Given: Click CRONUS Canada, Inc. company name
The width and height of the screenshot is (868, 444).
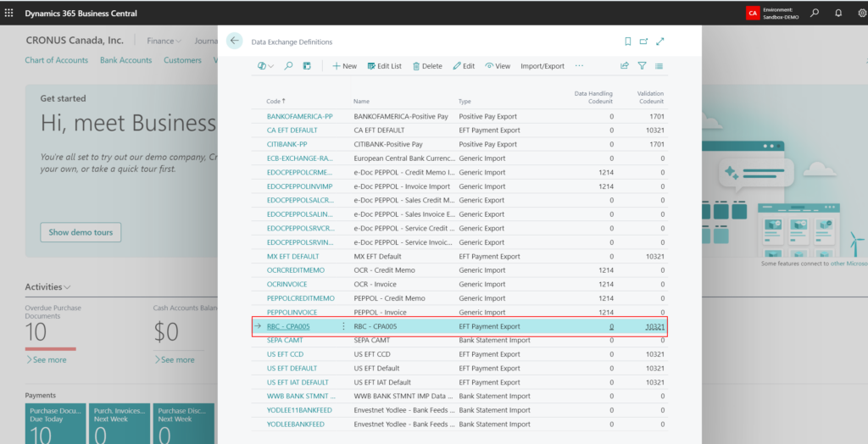Looking at the screenshot, I should tap(75, 41).
